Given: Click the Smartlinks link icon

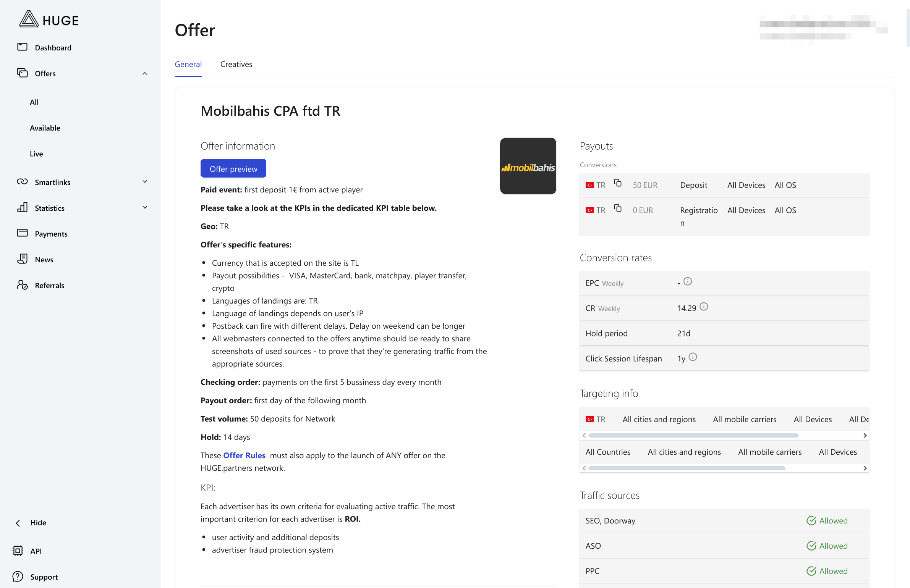Looking at the screenshot, I should coord(23,182).
